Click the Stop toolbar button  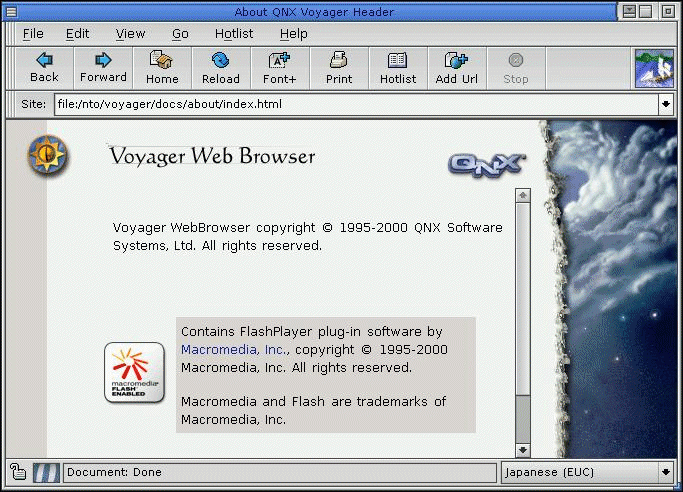[x=516, y=68]
